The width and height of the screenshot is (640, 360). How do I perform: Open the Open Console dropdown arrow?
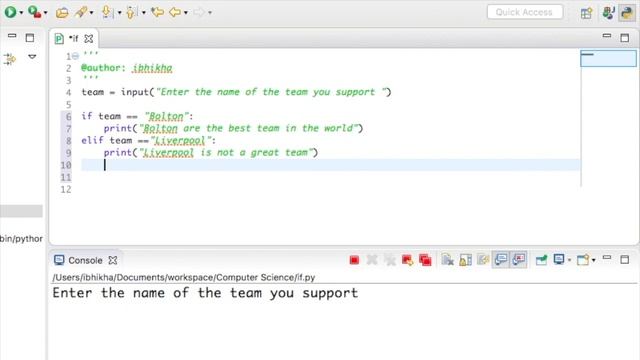click(x=593, y=260)
